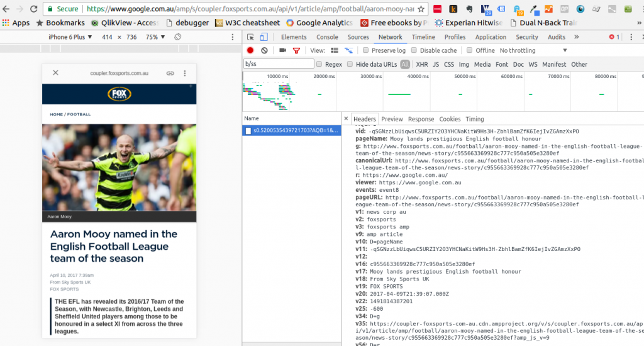Viewport: 644px width, 346px height.
Task: Click the HOME breadcrumb link
Action: click(x=56, y=114)
